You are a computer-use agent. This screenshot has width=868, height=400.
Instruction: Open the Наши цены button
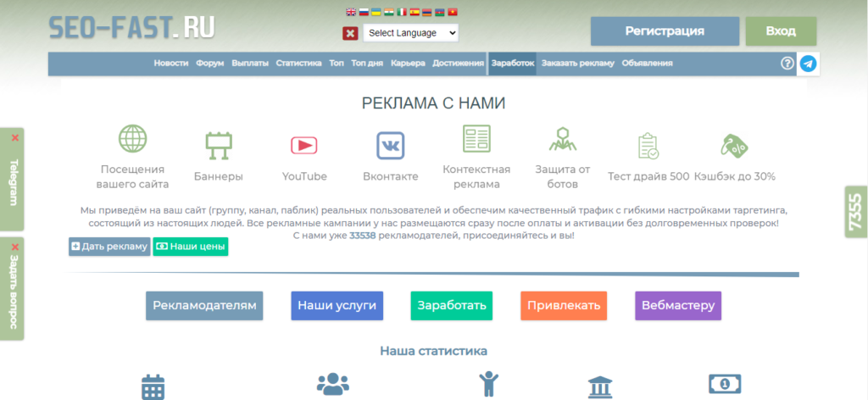click(191, 247)
